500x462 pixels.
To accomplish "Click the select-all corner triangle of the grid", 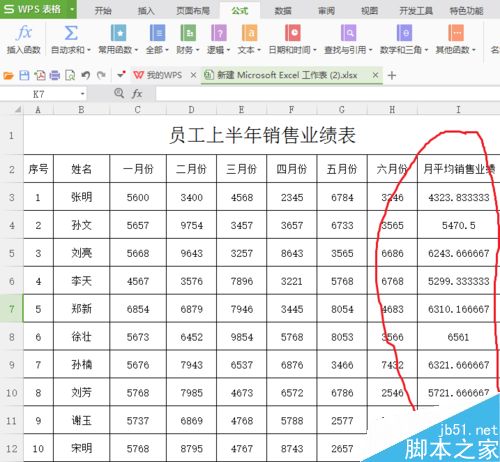I will [18, 109].
